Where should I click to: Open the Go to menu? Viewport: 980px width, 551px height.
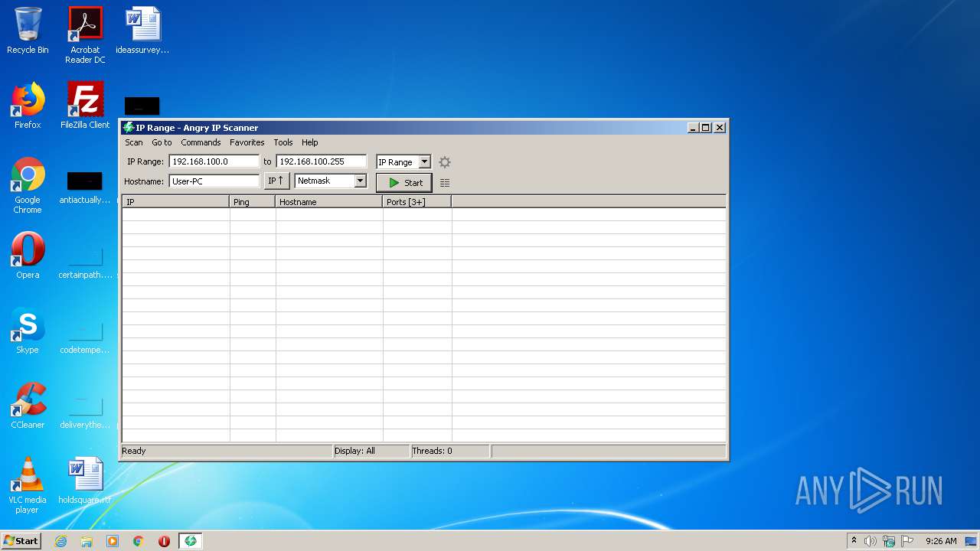[162, 142]
